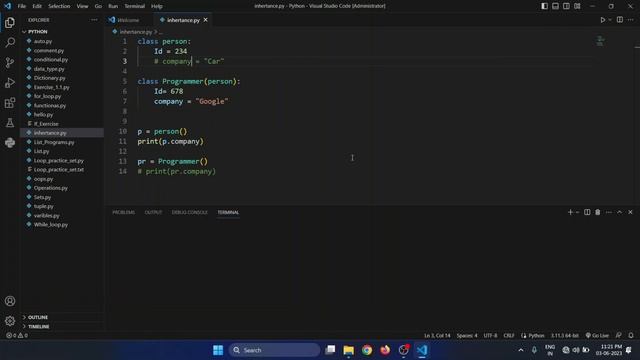Click Go Live in status bar
This screenshot has width=640, height=360.
(597, 336)
